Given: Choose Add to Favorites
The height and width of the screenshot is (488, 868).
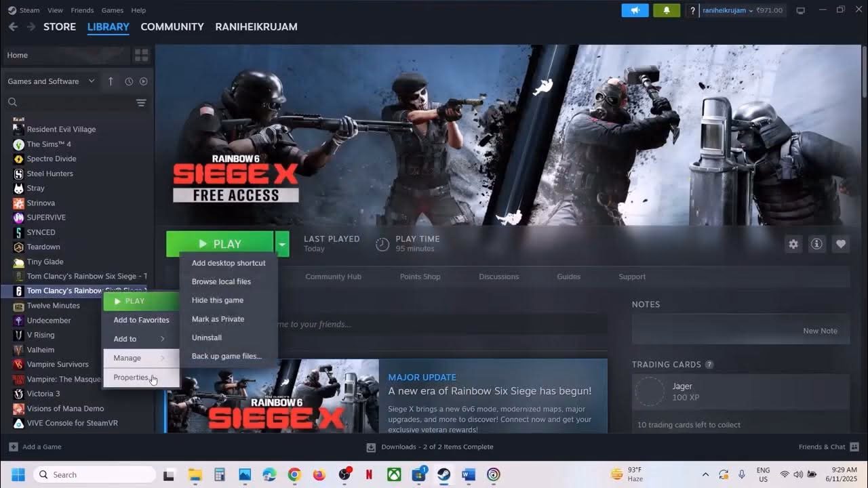Looking at the screenshot, I should 141,320.
